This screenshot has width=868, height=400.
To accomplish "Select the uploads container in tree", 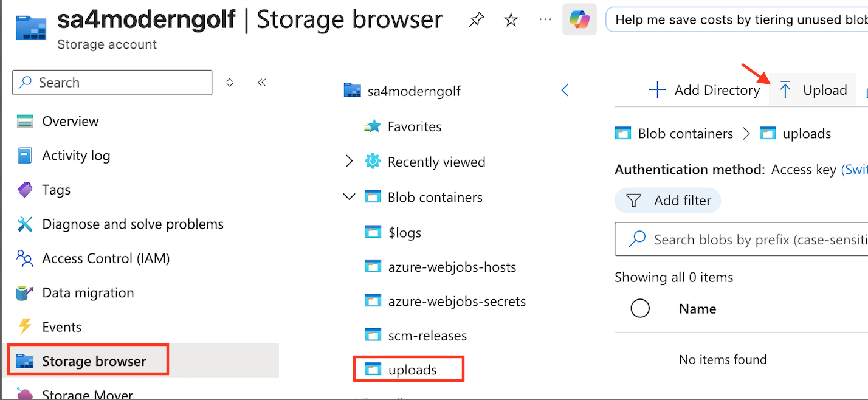I will coord(412,370).
